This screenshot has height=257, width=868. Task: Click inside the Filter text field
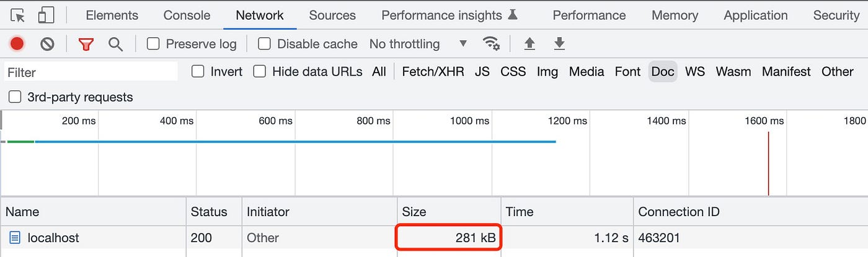tap(91, 72)
